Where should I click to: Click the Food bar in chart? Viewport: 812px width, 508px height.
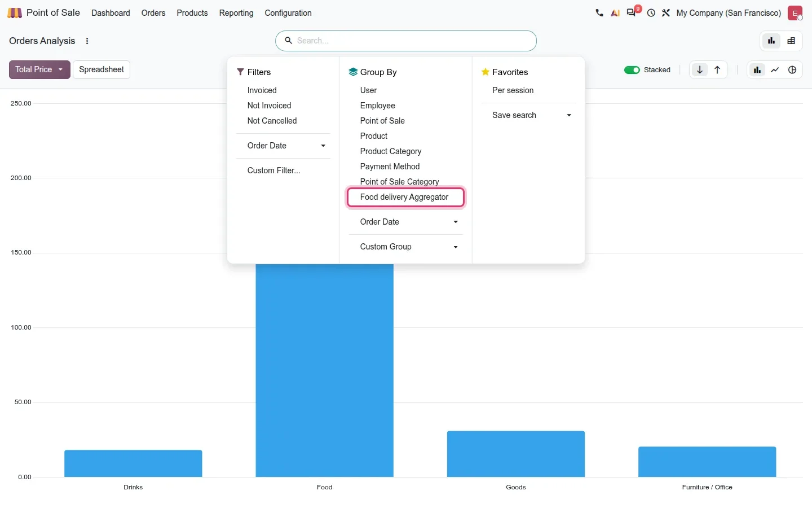(324, 370)
